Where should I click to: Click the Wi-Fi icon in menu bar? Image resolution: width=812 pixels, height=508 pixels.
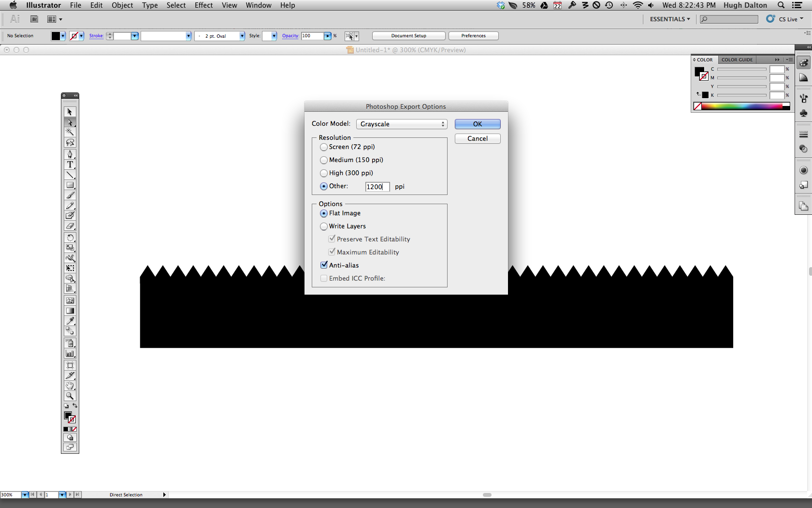coord(638,5)
